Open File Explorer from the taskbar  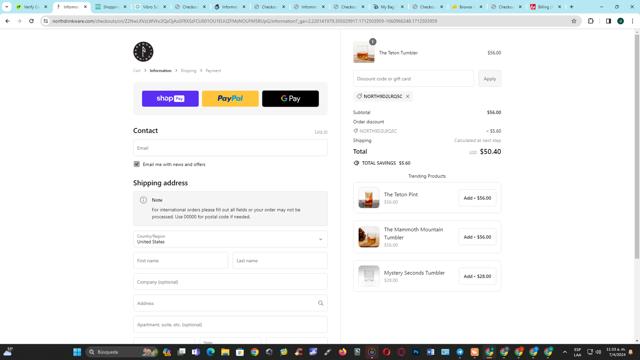[225, 352]
